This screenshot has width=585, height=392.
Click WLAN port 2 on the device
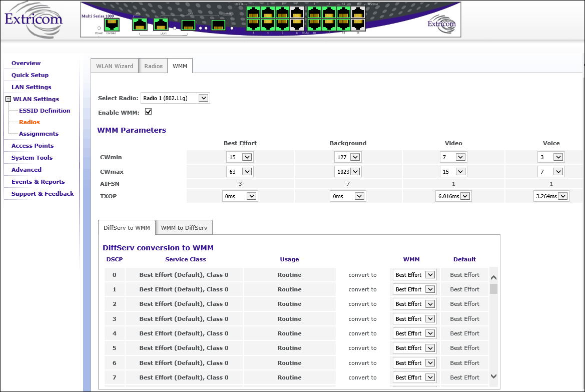253,24
